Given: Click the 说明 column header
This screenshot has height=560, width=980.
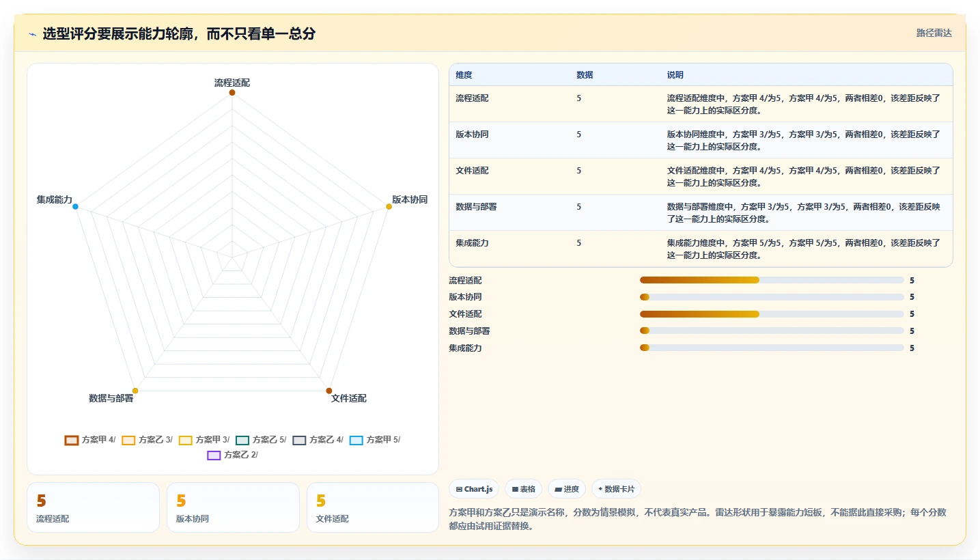Looking at the screenshot, I should 675,75.
